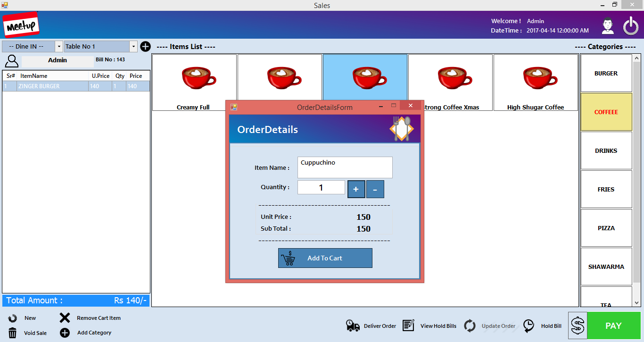Screen dimensions: 644x342
Task: Click the Deliver Order truck icon
Action: [x=353, y=325]
